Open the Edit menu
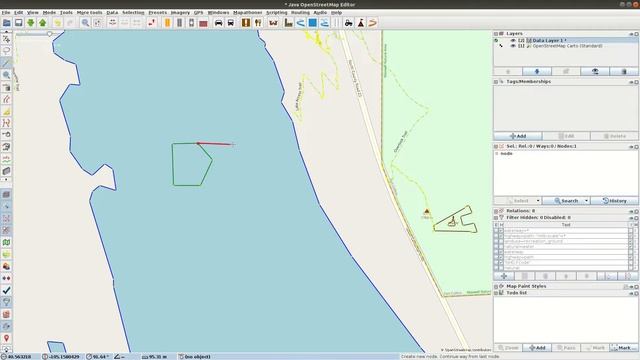Viewport: 640px width, 360px height. coord(18,13)
